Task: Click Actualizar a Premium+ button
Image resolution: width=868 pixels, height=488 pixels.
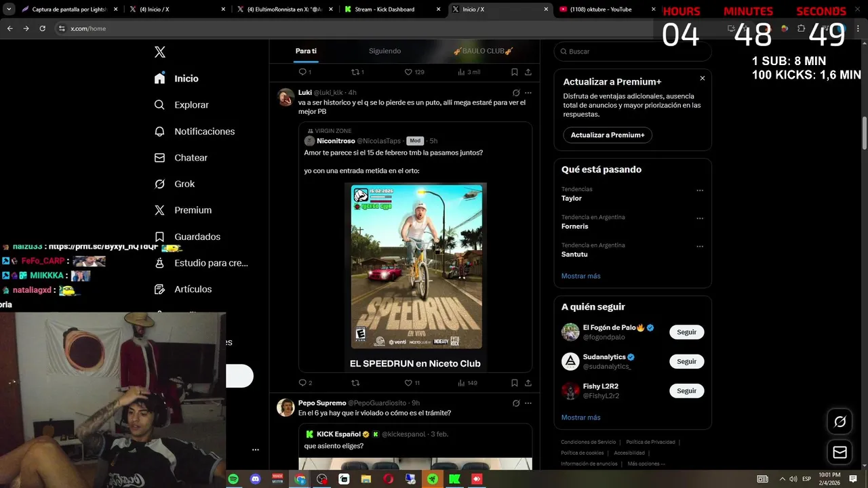Action: coord(608,135)
